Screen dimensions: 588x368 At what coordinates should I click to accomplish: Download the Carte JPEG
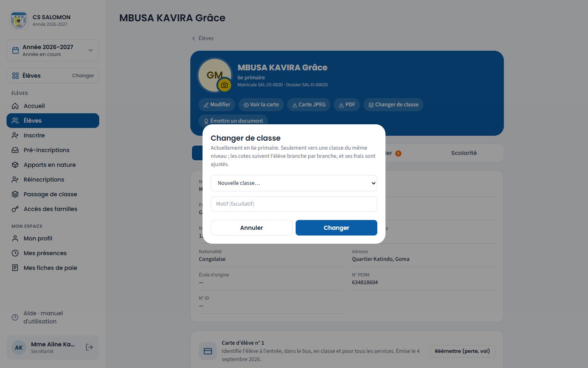[309, 105]
